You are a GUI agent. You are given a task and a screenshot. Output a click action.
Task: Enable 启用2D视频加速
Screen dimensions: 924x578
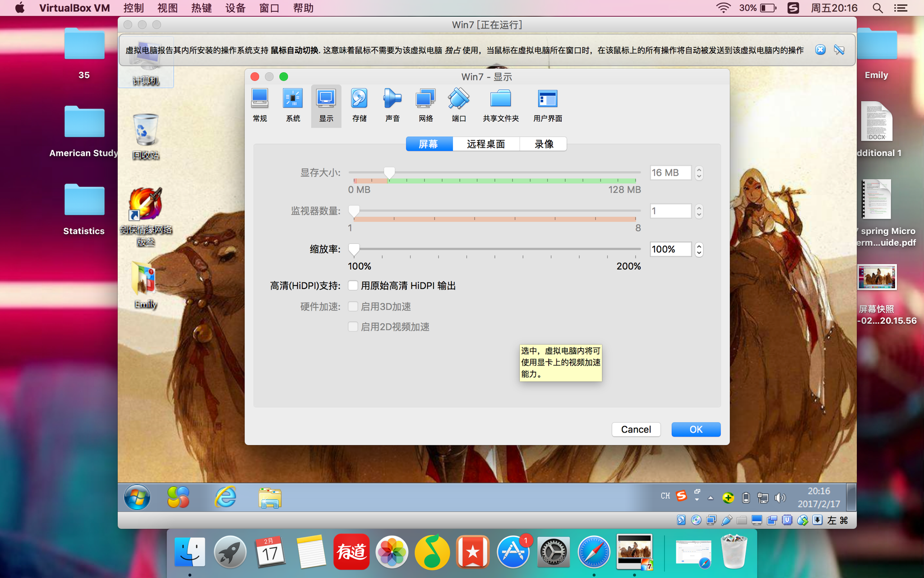click(x=353, y=326)
